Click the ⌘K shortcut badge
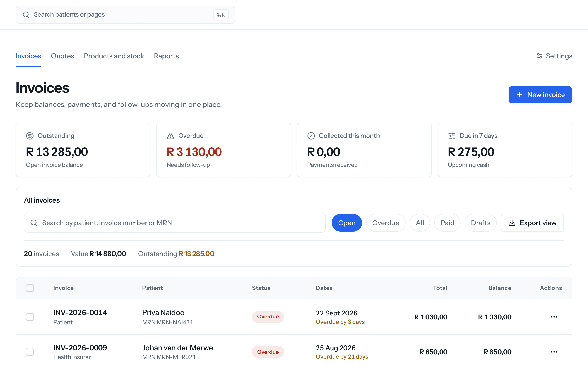Screen dimensions: 588x368 pos(221,15)
